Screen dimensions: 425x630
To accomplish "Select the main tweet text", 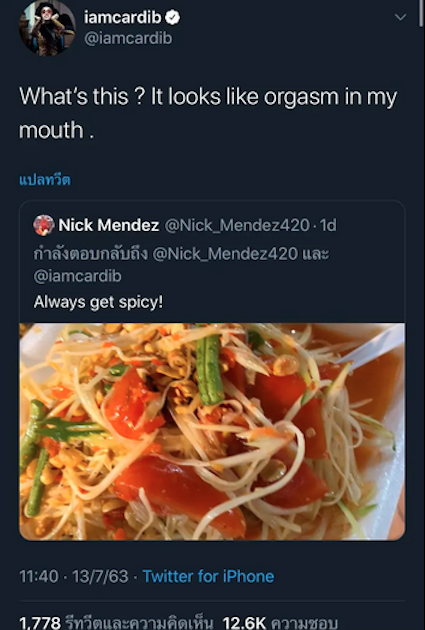I will [208, 113].
